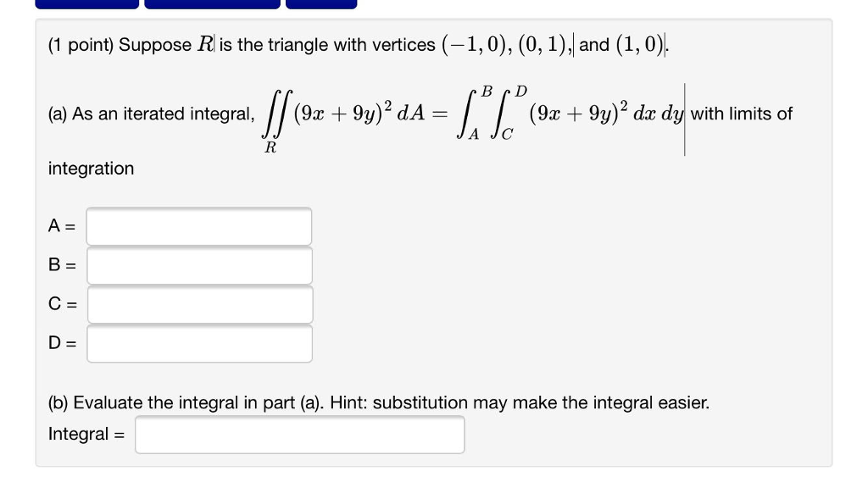The width and height of the screenshot is (868, 488).
Task: Click the rightmost navigation button above the problem
Action: coord(322,5)
